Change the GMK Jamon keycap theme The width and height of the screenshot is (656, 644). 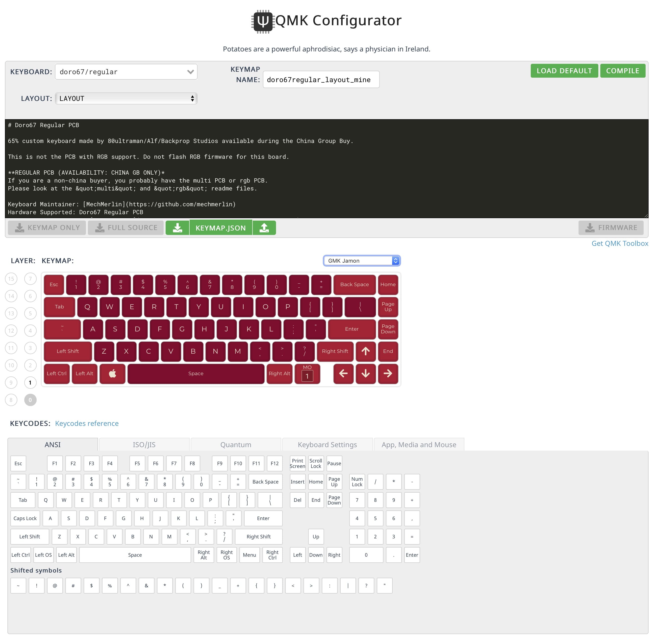click(x=361, y=260)
